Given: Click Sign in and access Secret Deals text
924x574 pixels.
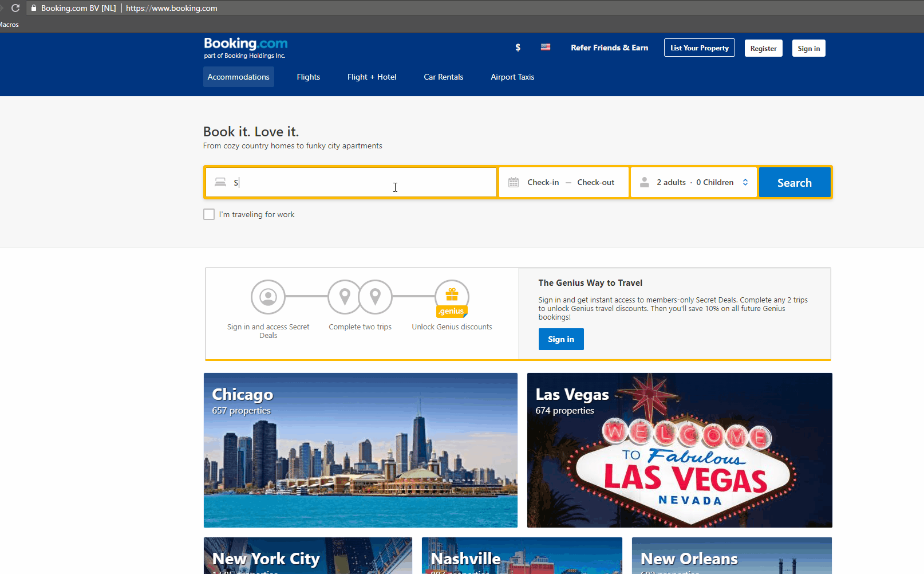Looking at the screenshot, I should click(268, 331).
